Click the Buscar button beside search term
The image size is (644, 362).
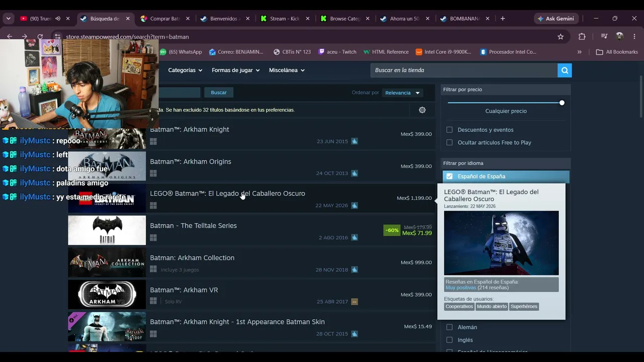(x=219, y=93)
